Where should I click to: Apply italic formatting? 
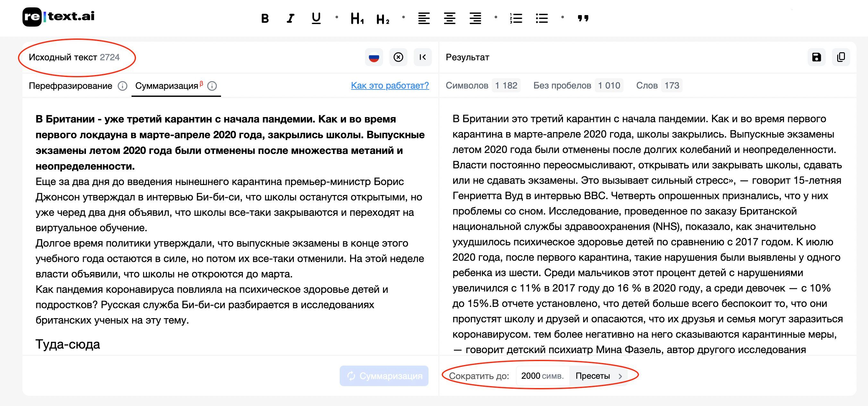291,19
